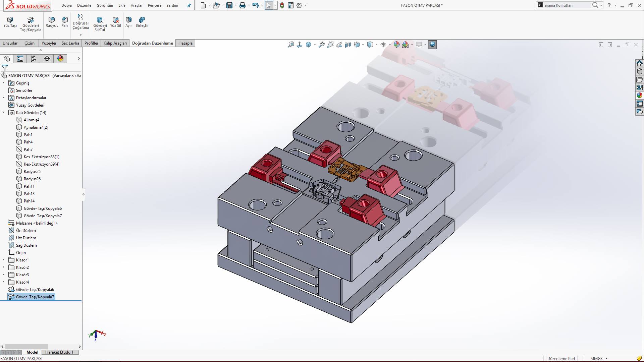Select the Birleştir combine tool
Viewport: 644px width, 362px height.
(142, 22)
